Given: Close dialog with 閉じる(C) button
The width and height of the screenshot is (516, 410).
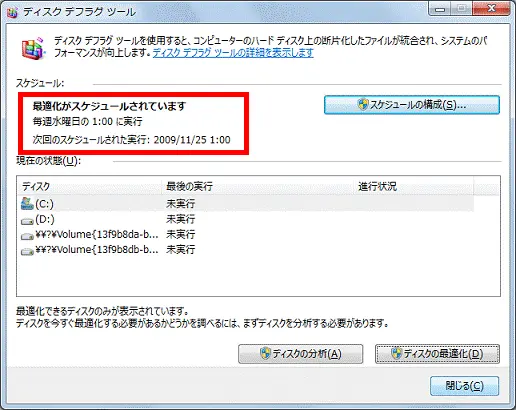Looking at the screenshot, I should pos(464,386).
